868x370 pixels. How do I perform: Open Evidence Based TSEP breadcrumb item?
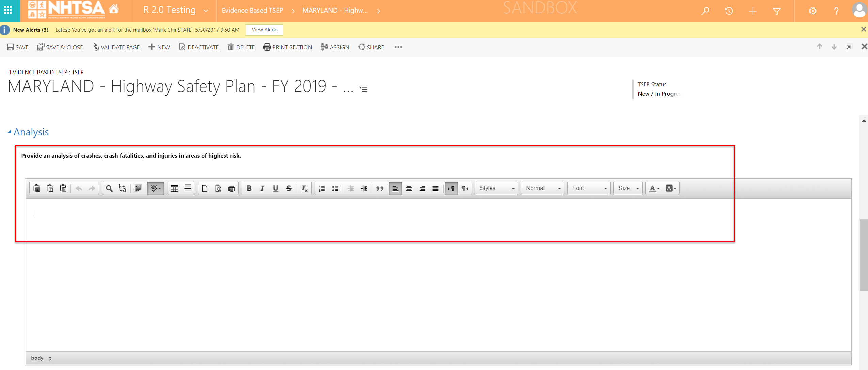pos(252,11)
